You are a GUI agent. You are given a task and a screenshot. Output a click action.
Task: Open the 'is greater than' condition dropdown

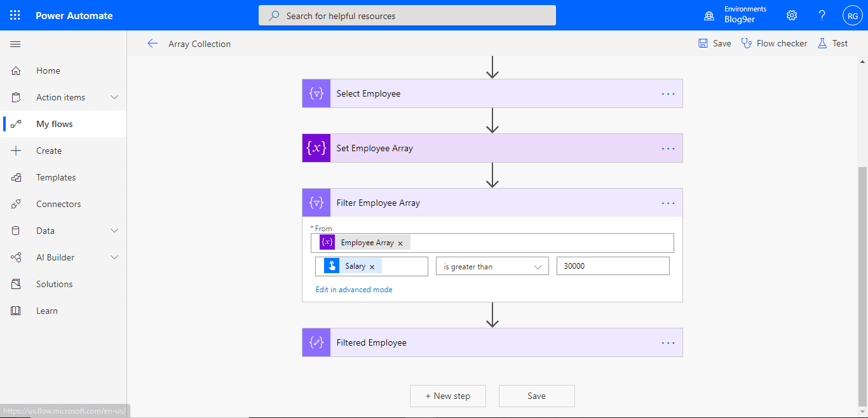pos(492,266)
